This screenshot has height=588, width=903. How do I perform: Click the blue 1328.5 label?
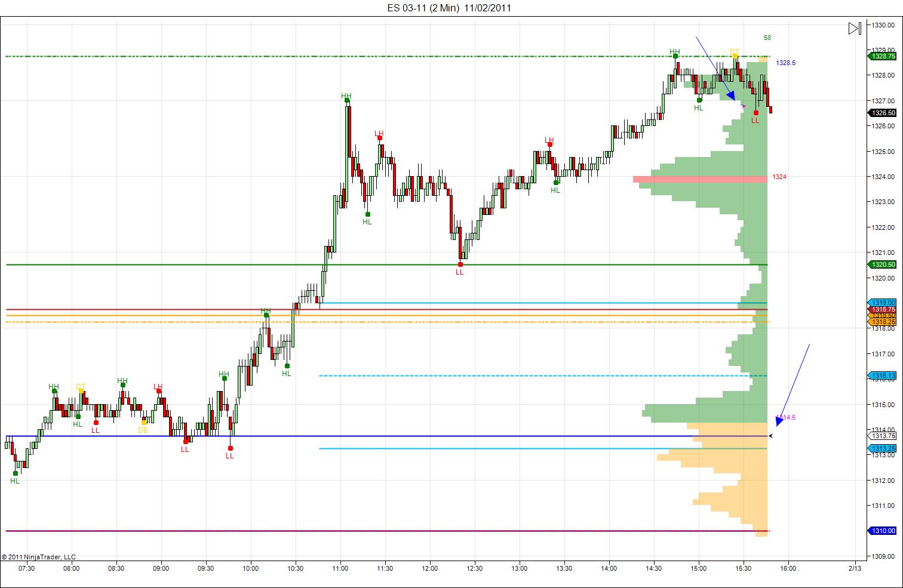(786, 63)
